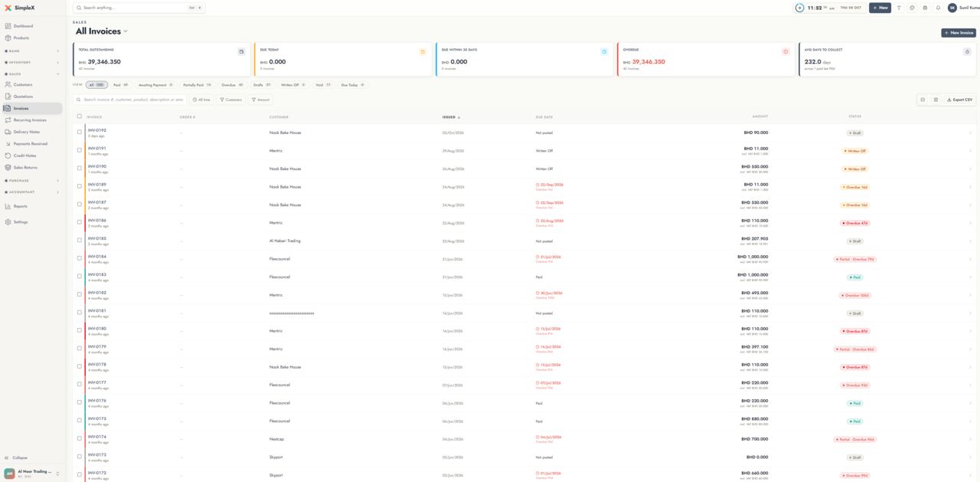
Task: Tick the select-all invoices header checkbox
Action: (79, 116)
